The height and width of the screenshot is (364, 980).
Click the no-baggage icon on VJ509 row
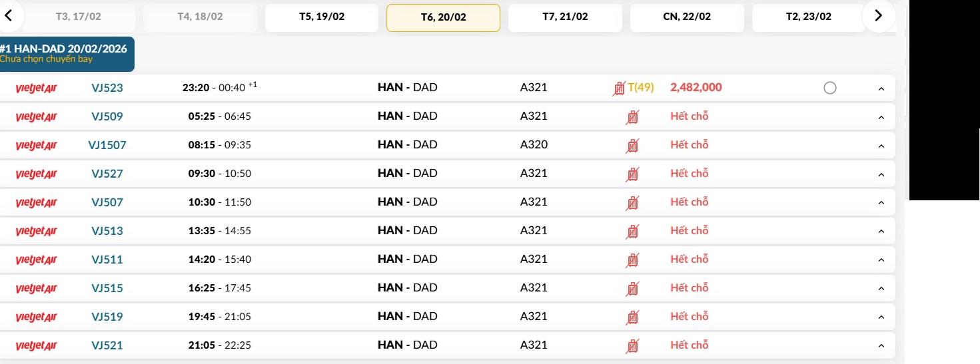[x=632, y=117]
